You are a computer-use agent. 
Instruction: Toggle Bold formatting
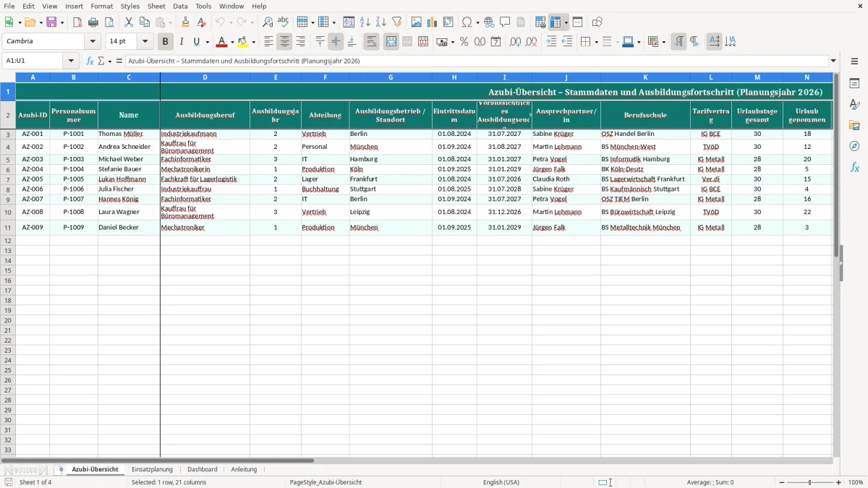pyautogui.click(x=166, y=42)
